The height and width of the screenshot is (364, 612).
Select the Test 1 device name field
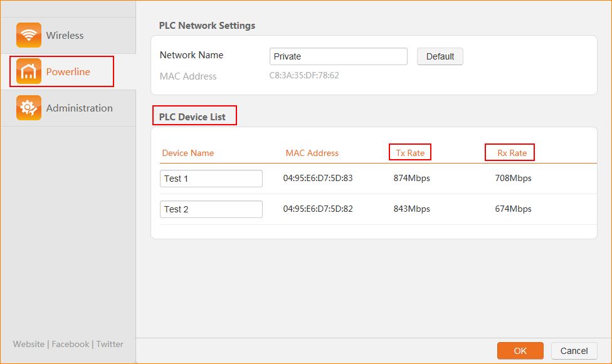(x=211, y=179)
